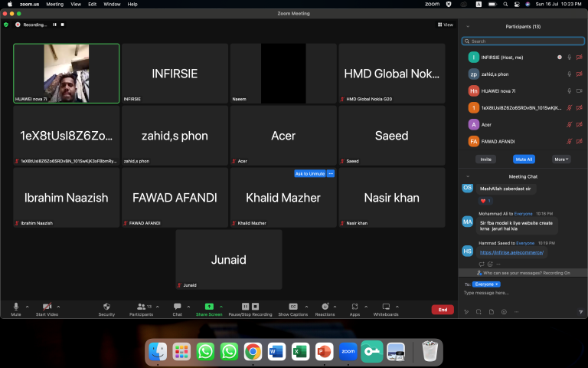Stop recording in the top recording indicator

click(x=63, y=25)
